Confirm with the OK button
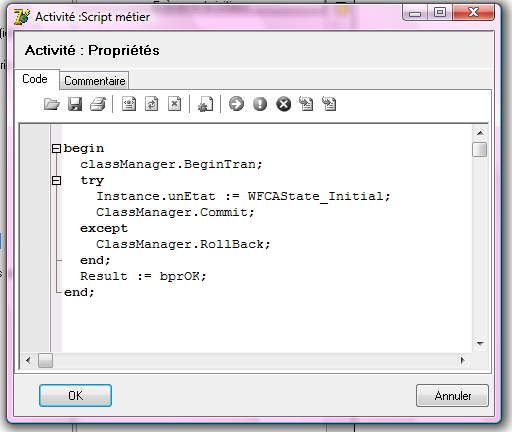The width and height of the screenshot is (512, 432). point(75,396)
